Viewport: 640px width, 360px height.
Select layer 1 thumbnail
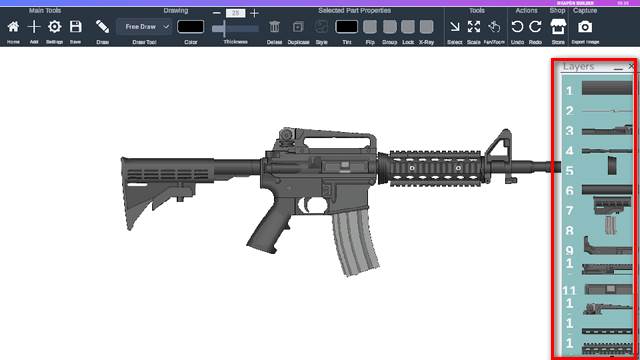[607, 88]
